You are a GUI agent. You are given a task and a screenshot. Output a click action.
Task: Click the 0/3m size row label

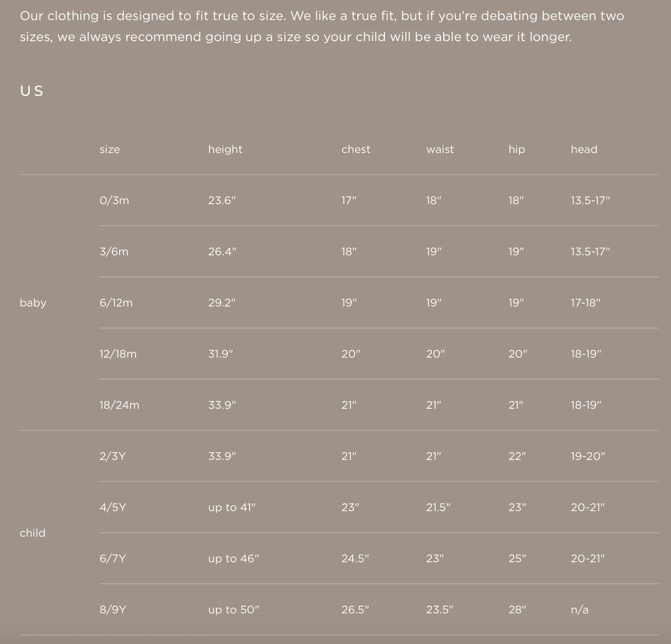coord(114,201)
